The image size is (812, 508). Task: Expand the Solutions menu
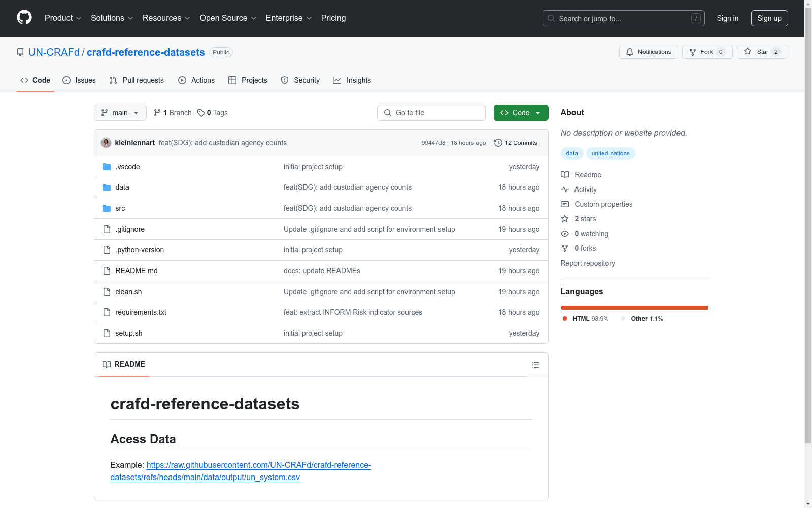click(112, 18)
